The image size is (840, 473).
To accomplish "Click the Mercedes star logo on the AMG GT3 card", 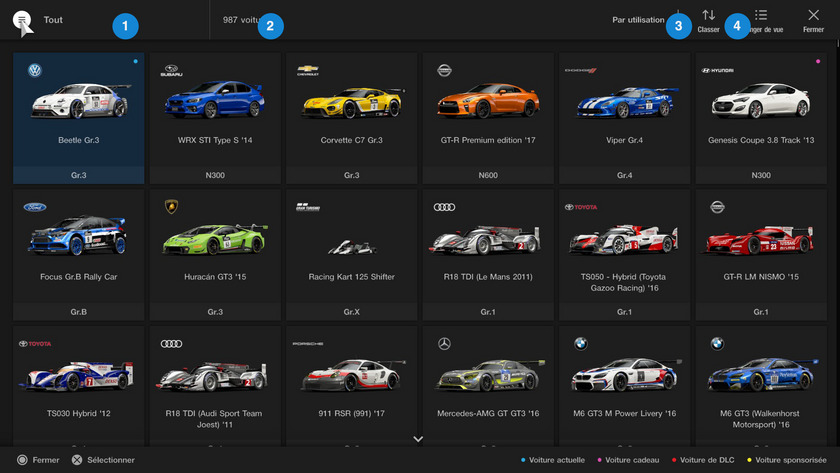I will point(444,344).
